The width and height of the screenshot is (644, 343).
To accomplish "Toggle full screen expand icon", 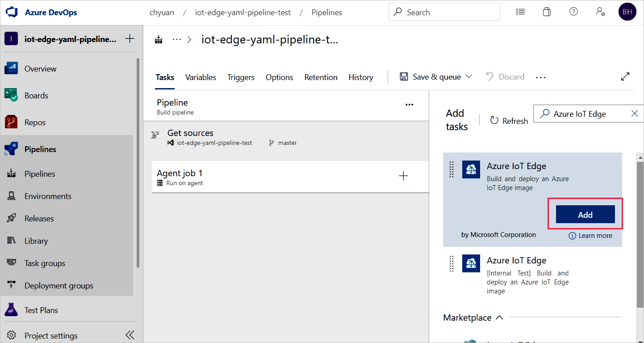I will 625,76.
